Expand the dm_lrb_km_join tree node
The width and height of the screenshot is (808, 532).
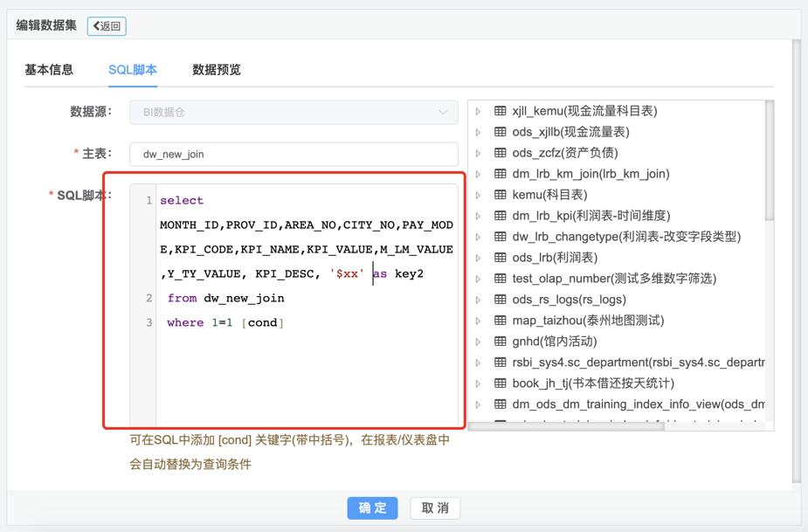click(x=479, y=175)
